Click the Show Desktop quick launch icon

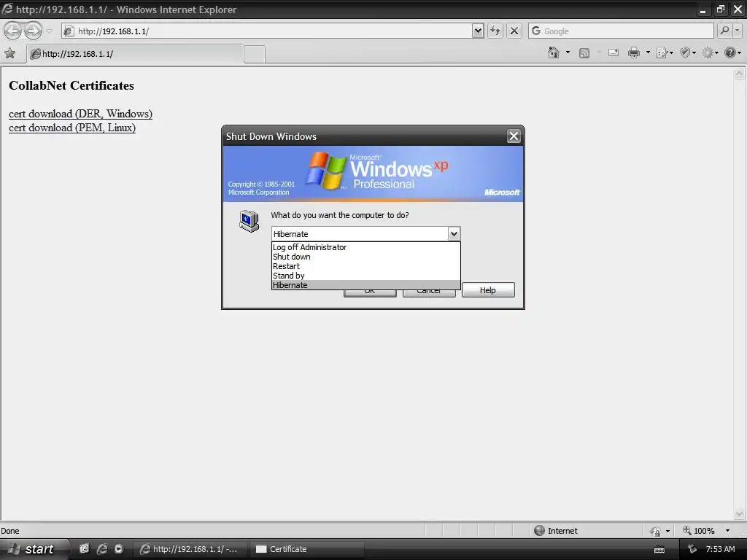coord(84,549)
